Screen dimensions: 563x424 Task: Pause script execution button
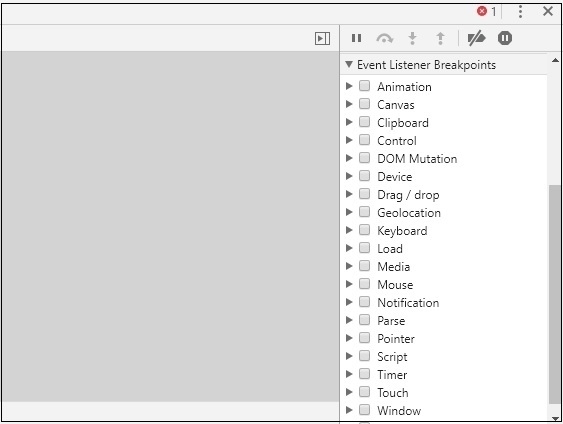click(356, 38)
